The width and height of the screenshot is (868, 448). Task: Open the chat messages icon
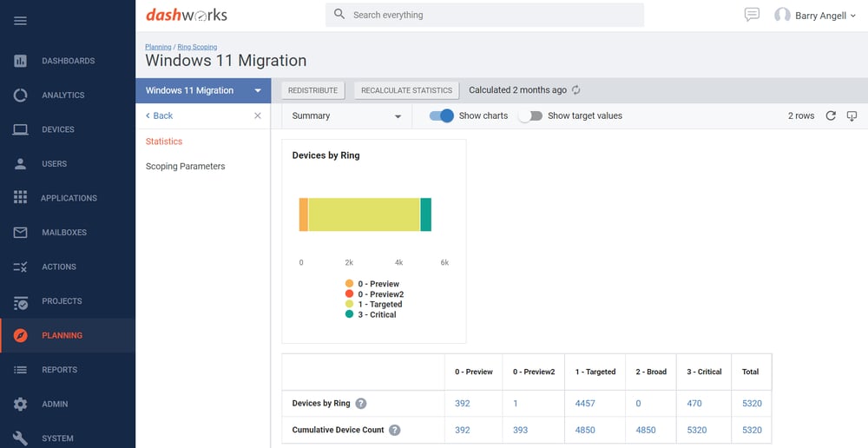[x=752, y=15]
